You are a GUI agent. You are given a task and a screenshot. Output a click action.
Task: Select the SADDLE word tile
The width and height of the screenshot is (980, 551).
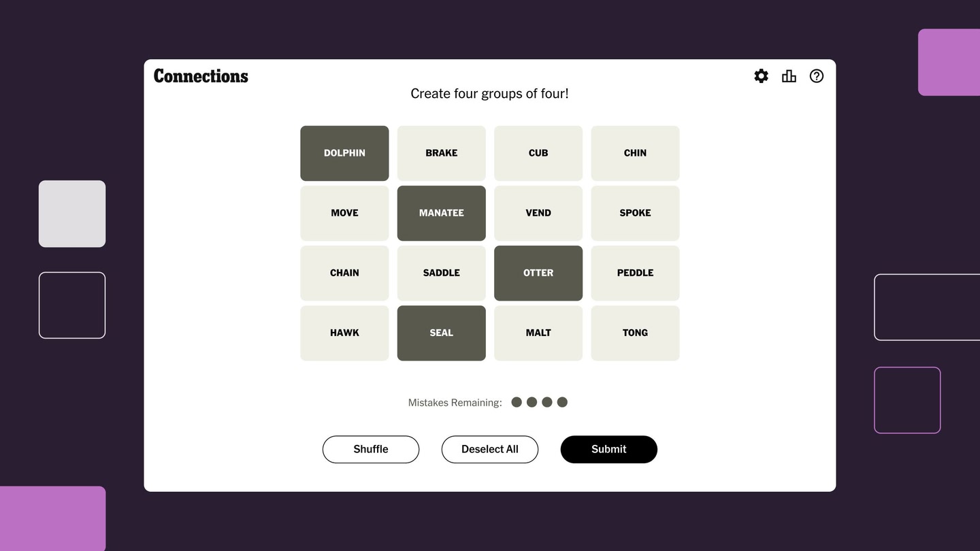(x=441, y=273)
